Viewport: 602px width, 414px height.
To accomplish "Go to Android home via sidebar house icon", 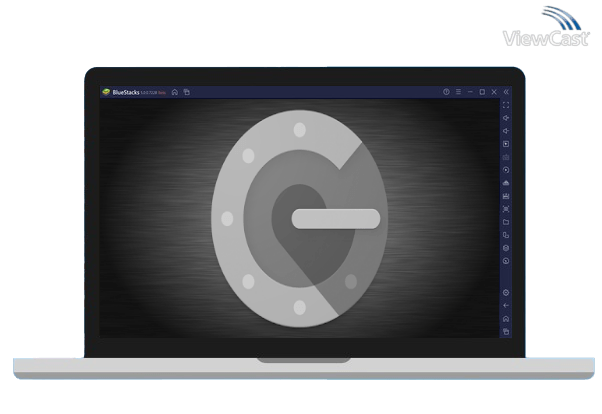I will [x=506, y=319].
